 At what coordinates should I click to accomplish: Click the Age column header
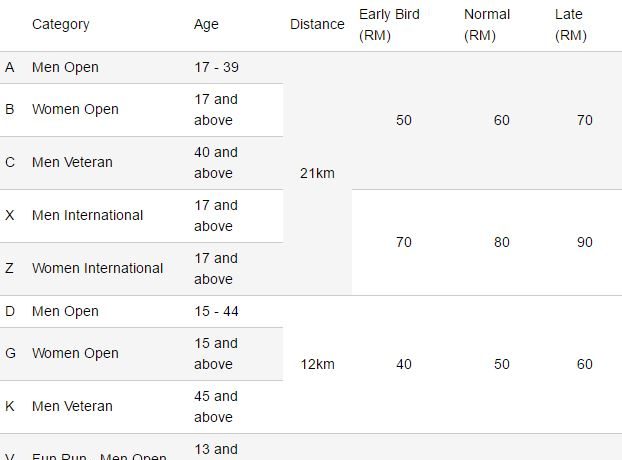[206, 25]
